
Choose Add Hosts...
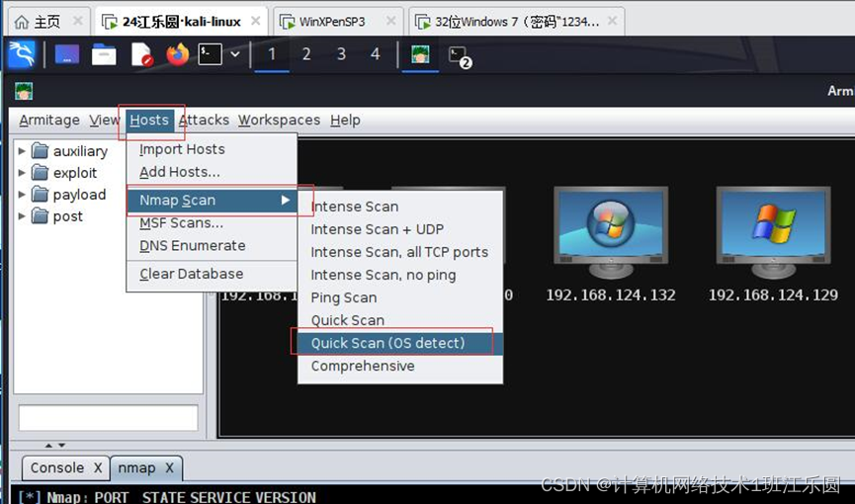coord(212,172)
